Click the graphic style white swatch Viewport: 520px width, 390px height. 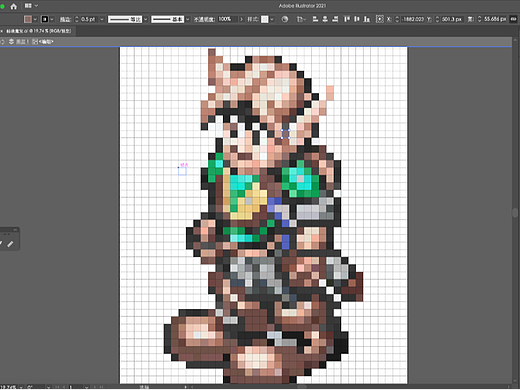264,19
